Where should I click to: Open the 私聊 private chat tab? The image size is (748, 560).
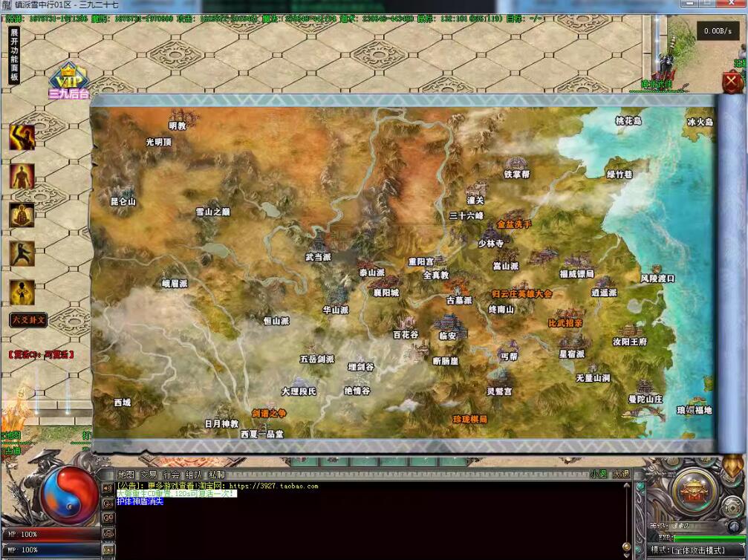click(x=215, y=475)
